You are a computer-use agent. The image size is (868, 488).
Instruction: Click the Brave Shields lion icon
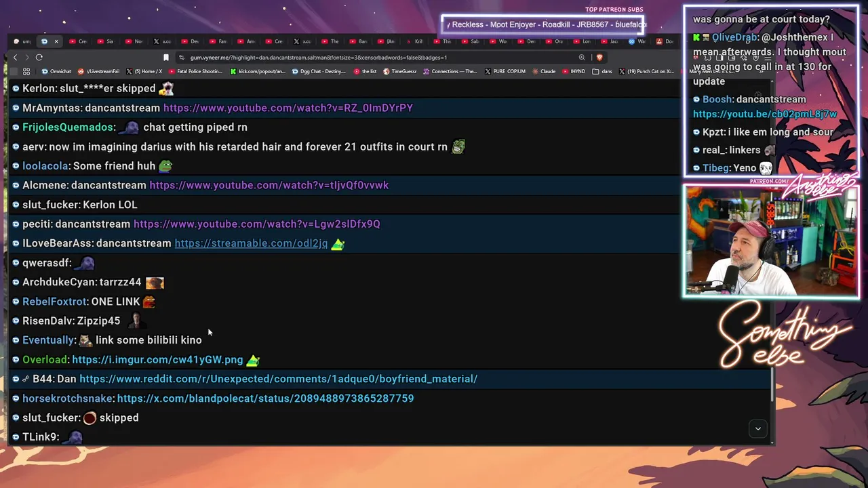(x=599, y=58)
